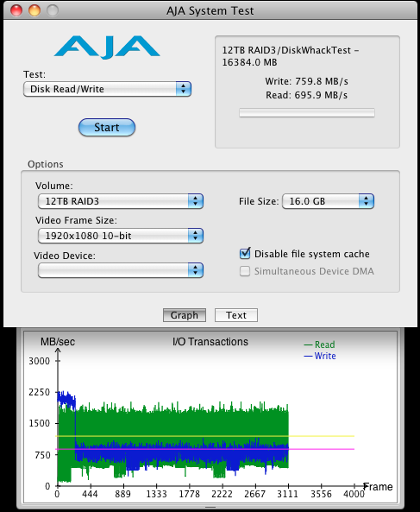The width and height of the screenshot is (420, 512).
Task: Click the 2222 tick label on Frame axis
Action: coord(222,495)
